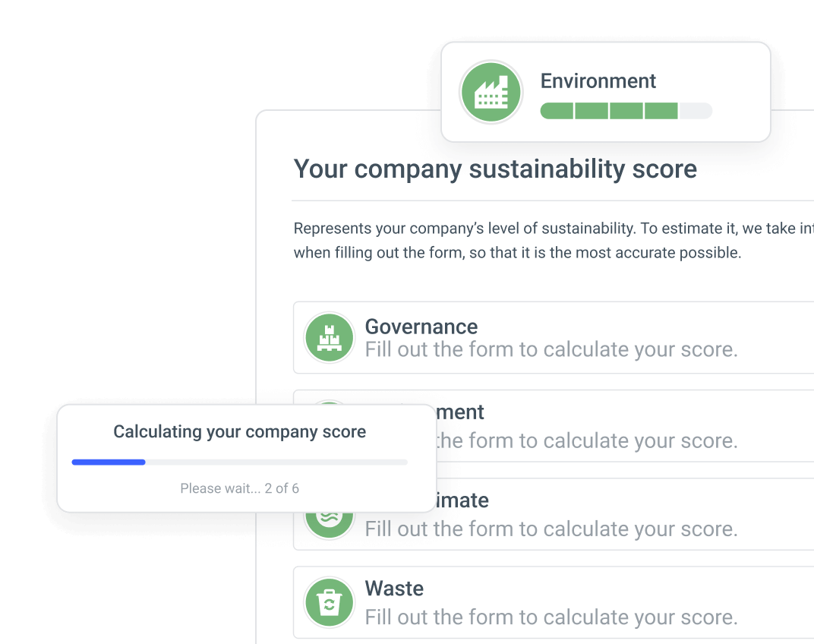
Task: Select the Waste heading text
Action: [394, 589]
